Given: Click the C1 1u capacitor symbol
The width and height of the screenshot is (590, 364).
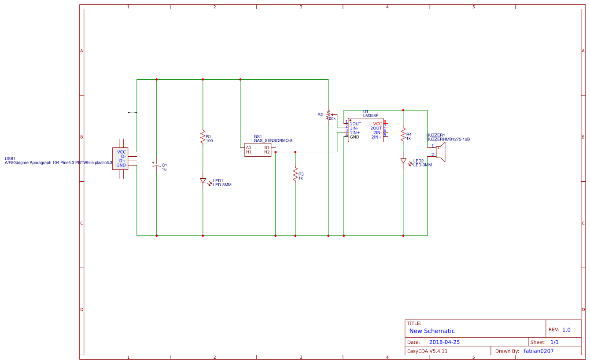Looking at the screenshot, I should [x=157, y=165].
